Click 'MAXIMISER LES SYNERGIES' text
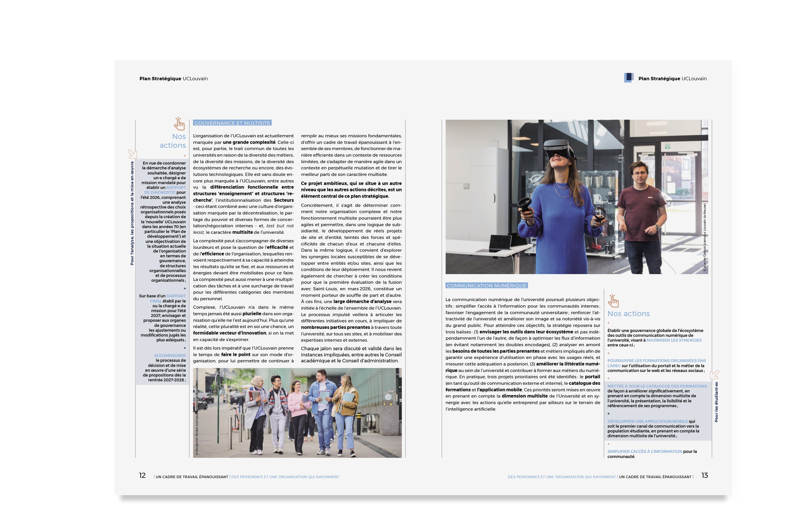Viewport: 799px width, 532px height. point(674,340)
